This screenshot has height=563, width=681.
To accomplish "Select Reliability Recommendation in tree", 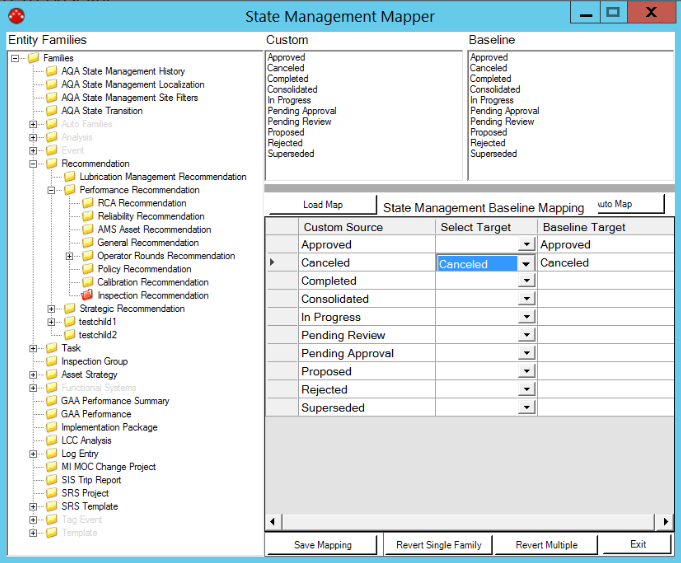I will (151, 216).
